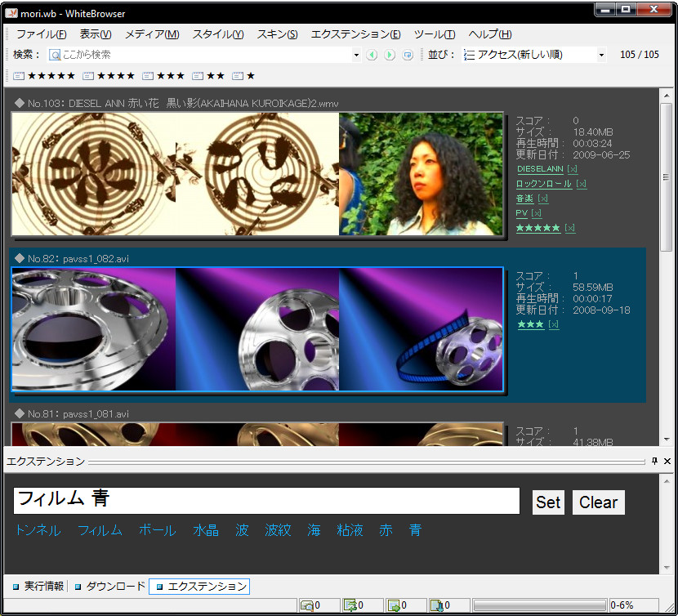This screenshot has width=678, height=616.
Task: Pin the エクステンション panel
Action: 654,461
